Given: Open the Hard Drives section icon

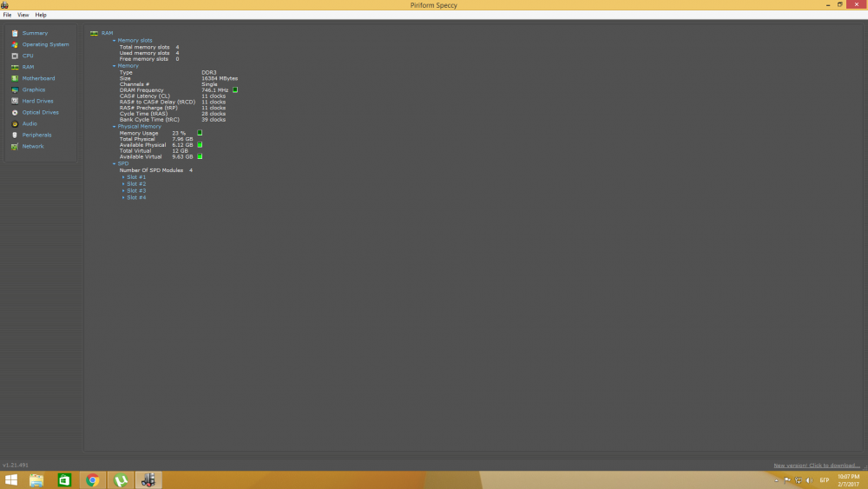Looking at the screenshot, I should [15, 101].
